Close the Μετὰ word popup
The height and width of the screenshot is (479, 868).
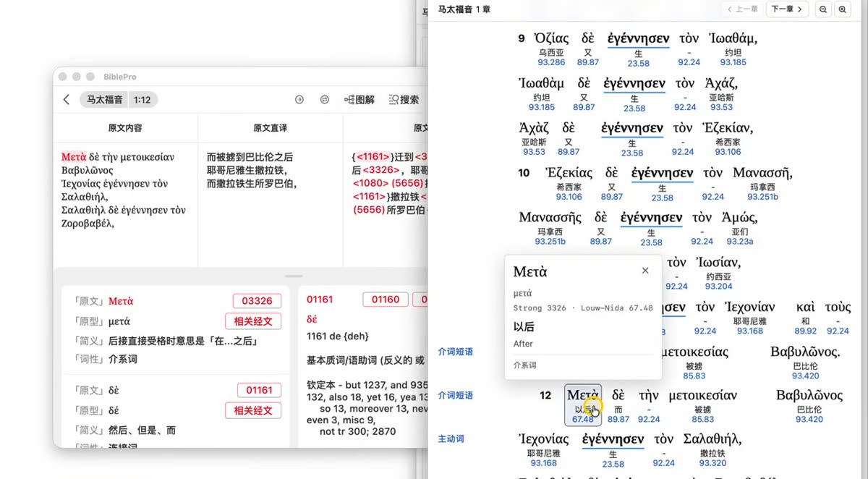645,271
